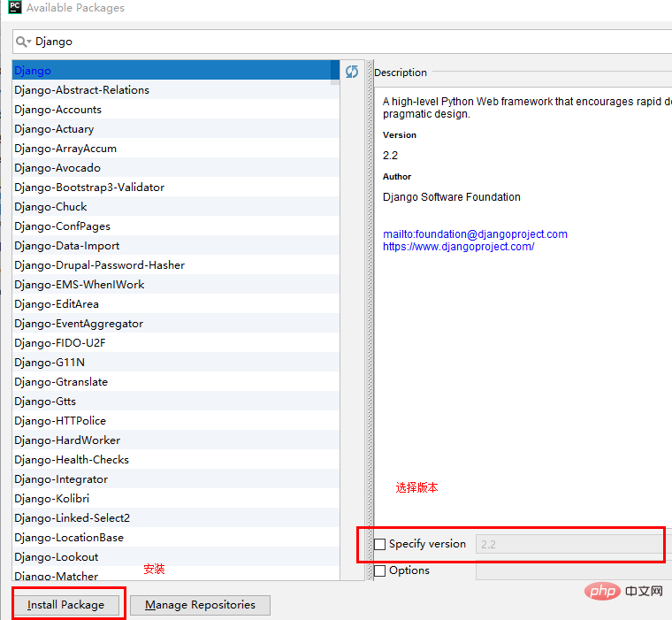The image size is (672, 620).
Task: Select Django-Accounts in the list
Action: point(176,110)
